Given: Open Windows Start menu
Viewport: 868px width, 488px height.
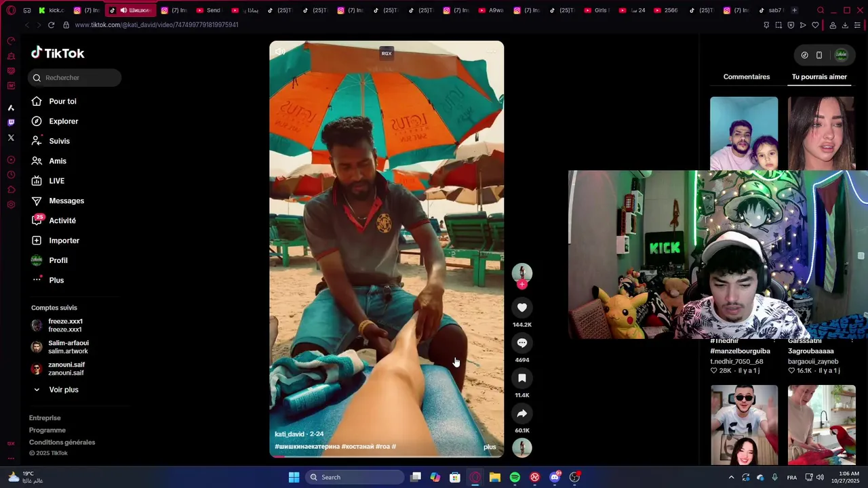Looking at the screenshot, I should click(294, 477).
